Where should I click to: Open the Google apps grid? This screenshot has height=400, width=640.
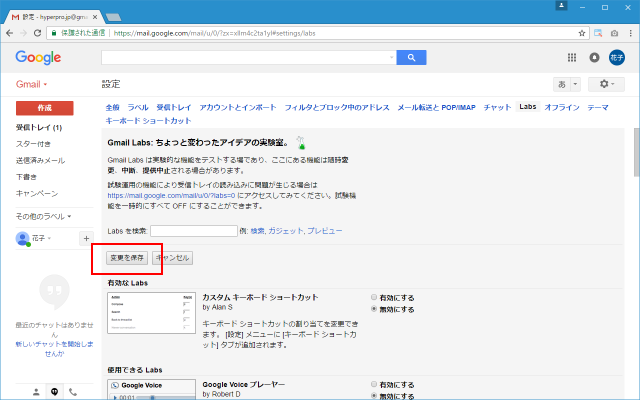[x=572, y=58]
